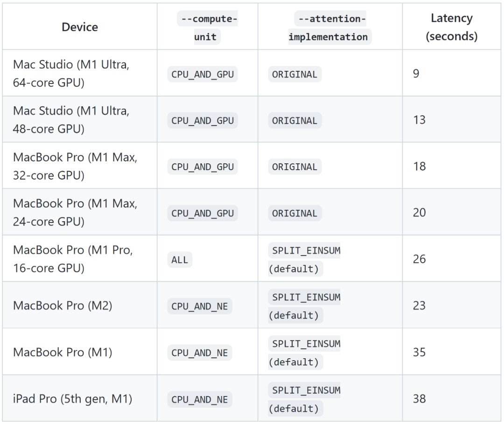Screen dimensions: 504x424
Task: Select the MacBook Pro M1 Max 24-core cell
Action: (75, 212)
